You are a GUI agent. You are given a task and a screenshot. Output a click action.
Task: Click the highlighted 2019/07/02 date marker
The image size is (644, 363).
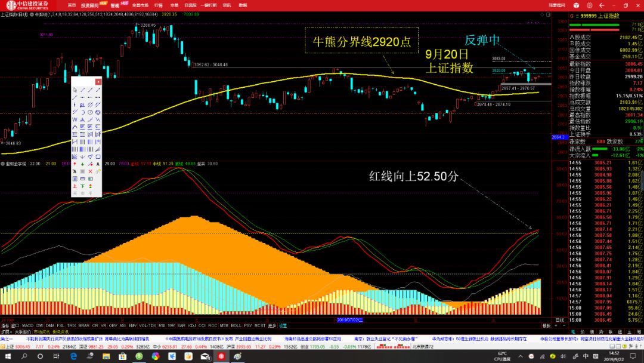click(350, 320)
